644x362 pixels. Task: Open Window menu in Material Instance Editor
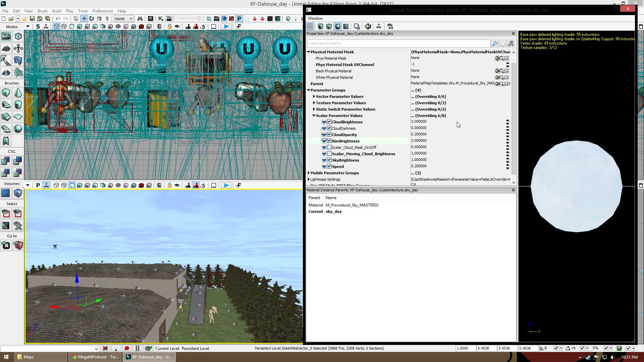(315, 18)
